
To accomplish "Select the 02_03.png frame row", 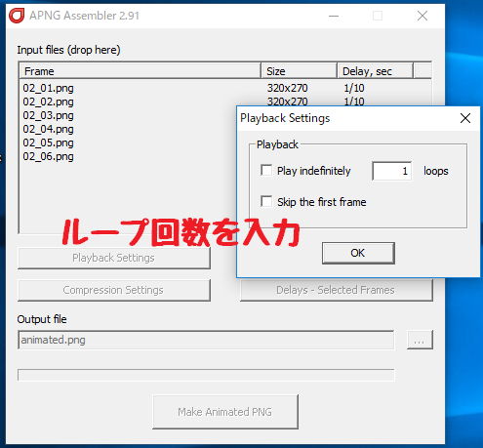I will 128,115.
